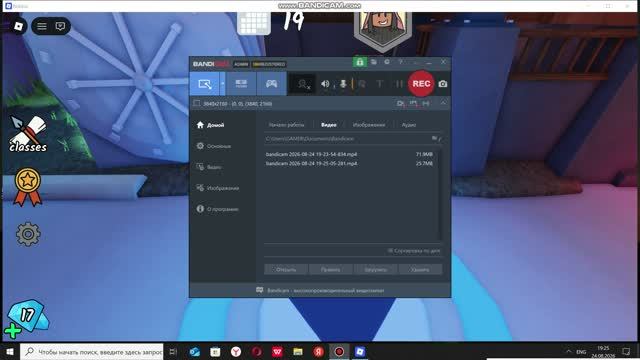Start recording with the red REC button
The height and width of the screenshot is (360, 640).
tap(421, 84)
